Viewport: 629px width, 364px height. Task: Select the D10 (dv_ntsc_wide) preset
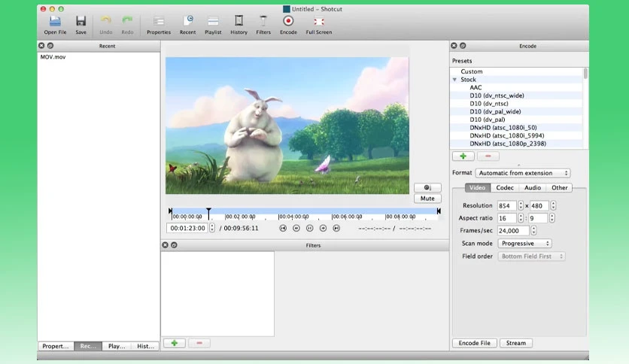[497, 96]
